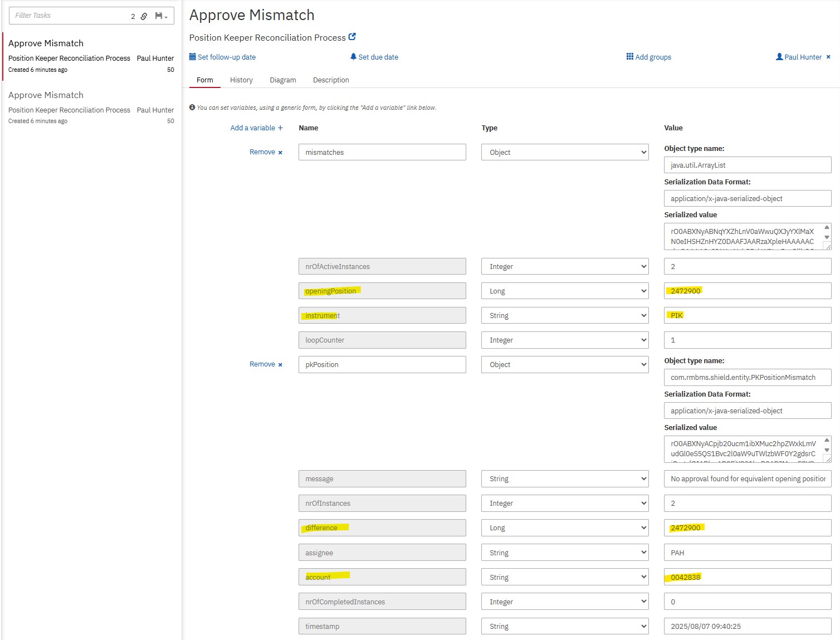Click the filter link icon in task filter
This screenshot has width=840, height=640.
pyautogui.click(x=144, y=16)
